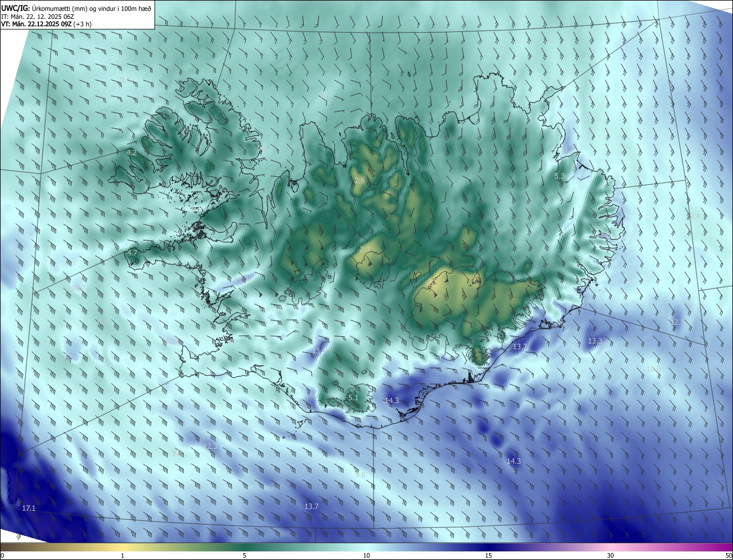
Task: Click the 'VT: Mán. 22.12.2025 09Z (+3 h)' line
Action: click(x=46, y=24)
